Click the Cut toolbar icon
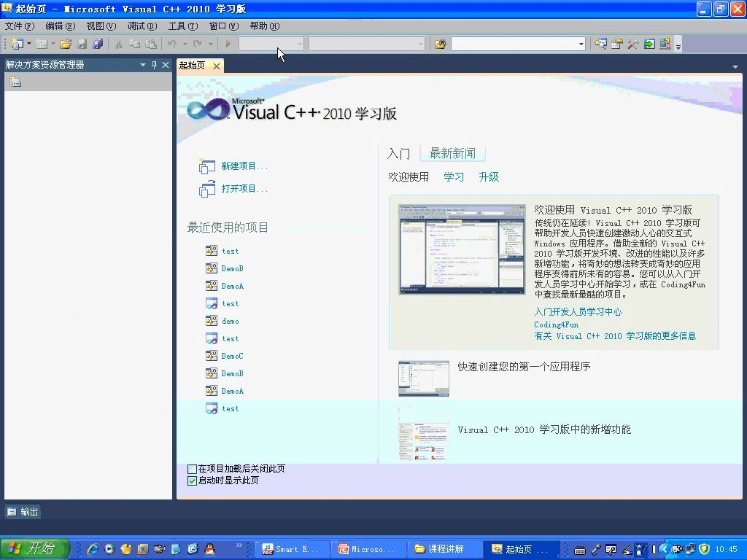The width and height of the screenshot is (747, 560). [x=119, y=44]
